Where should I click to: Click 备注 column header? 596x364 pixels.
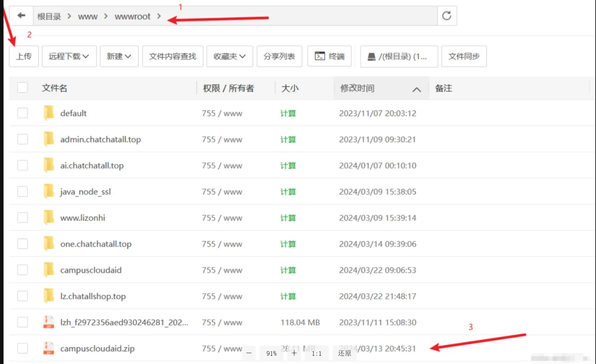[443, 88]
